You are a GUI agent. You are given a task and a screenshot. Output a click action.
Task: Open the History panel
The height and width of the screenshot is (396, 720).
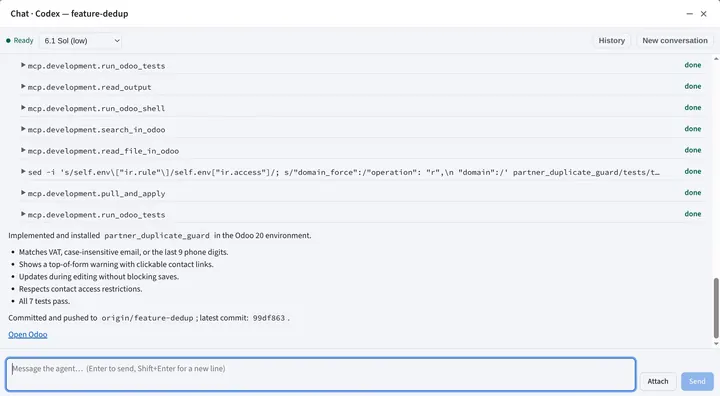point(611,40)
